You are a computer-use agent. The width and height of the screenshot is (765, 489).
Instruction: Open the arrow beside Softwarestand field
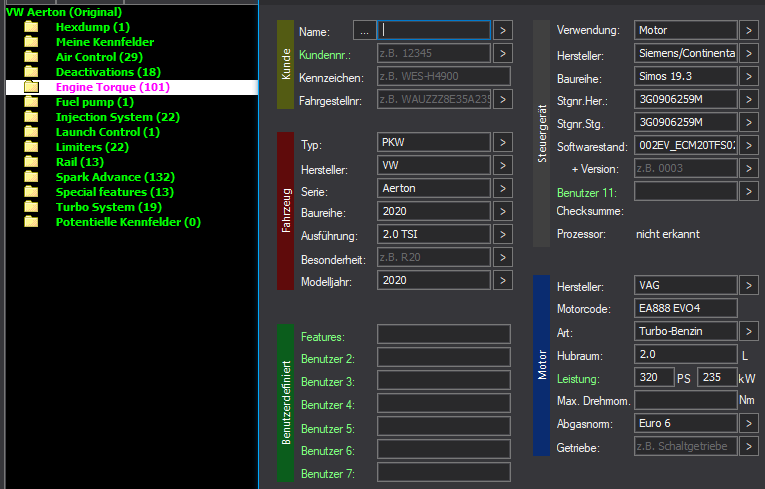[x=748, y=145]
